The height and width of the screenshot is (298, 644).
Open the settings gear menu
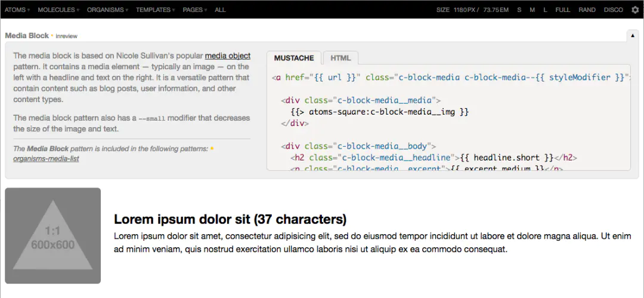(635, 10)
